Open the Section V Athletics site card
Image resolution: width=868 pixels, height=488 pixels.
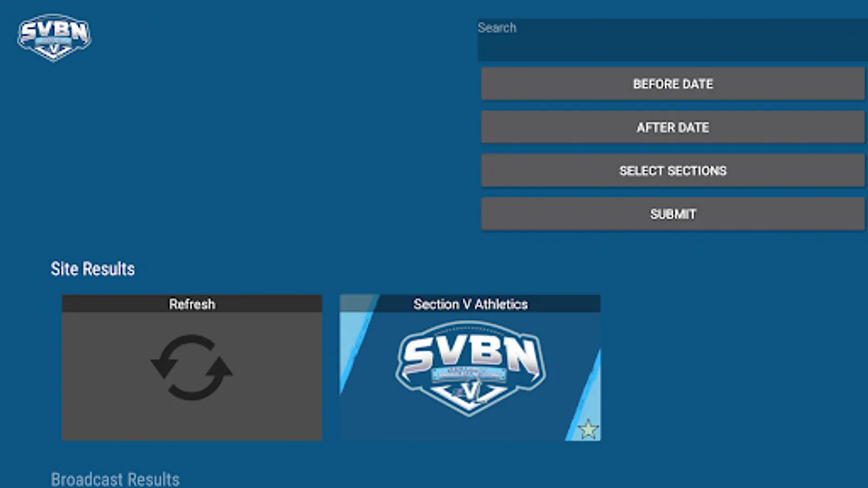point(470,368)
